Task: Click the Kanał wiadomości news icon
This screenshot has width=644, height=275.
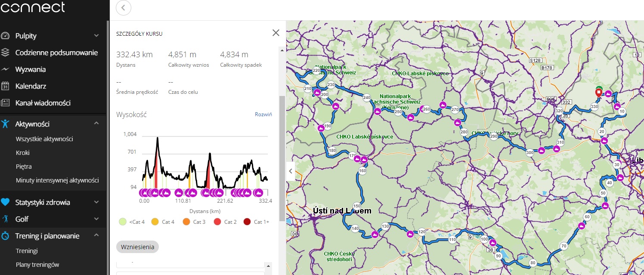Action: point(5,103)
